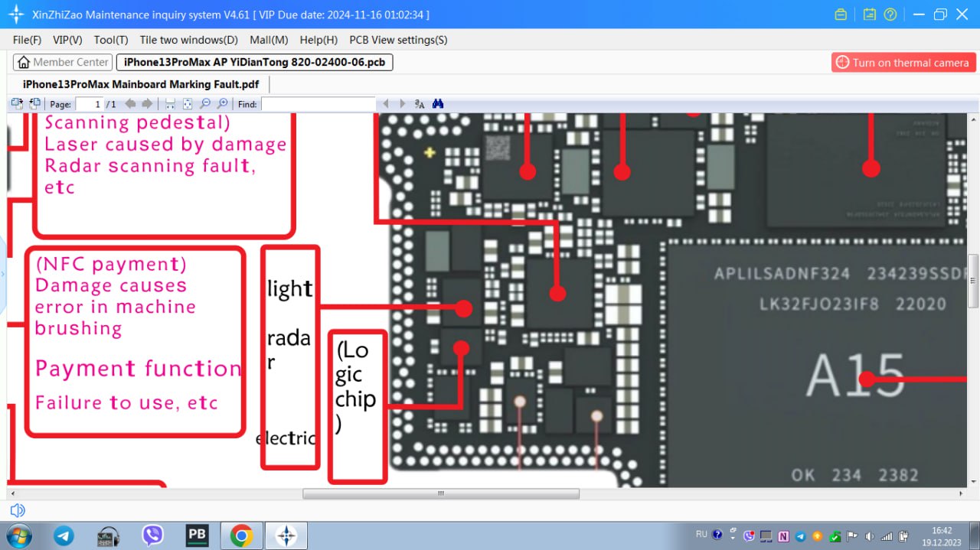Go to the Member Center tab
The image size is (980, 550).
(64, 62)
